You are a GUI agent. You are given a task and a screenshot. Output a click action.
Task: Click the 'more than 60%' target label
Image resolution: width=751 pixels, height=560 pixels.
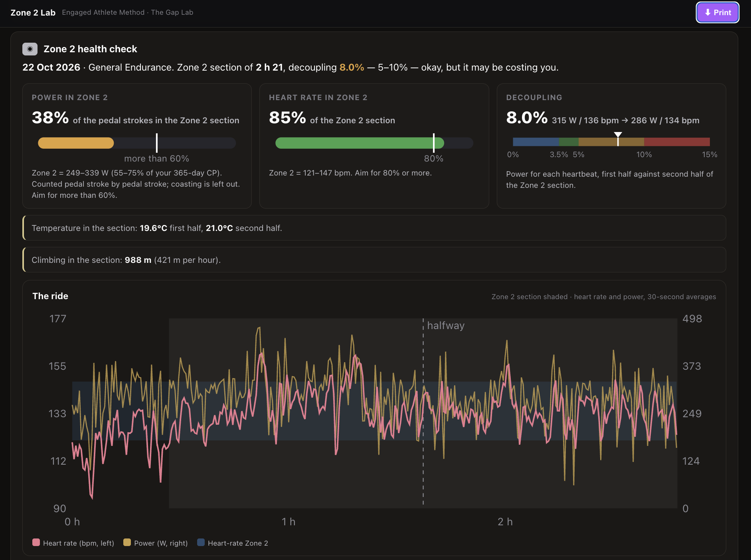coord(156,158)
